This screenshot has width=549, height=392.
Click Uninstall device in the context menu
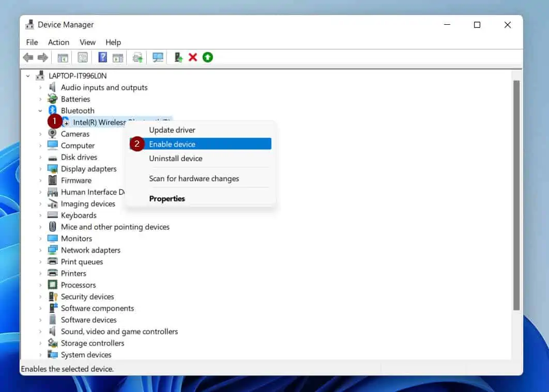pos(175,159)
